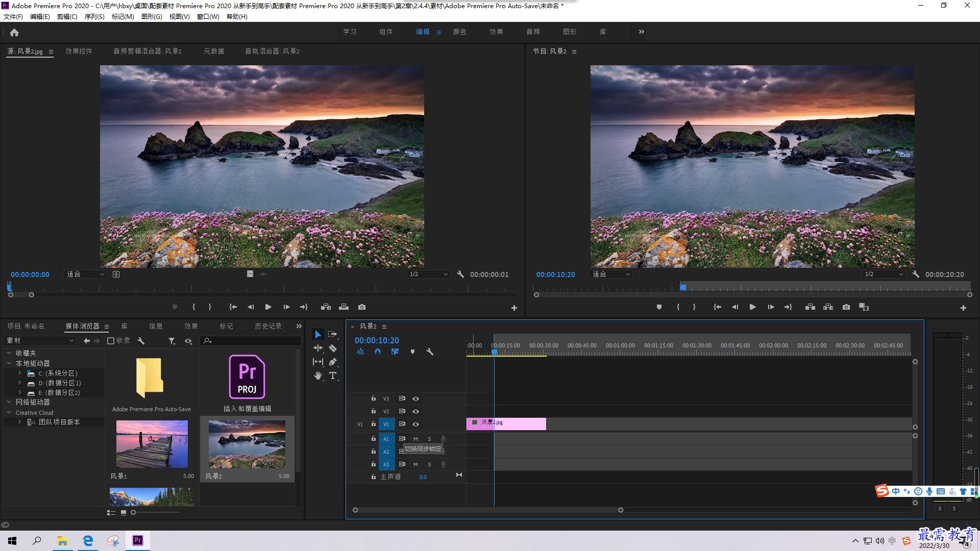Screen dimensions: 980x551
Task: Toggle snap in timeline
Action: pyautogui.click(x=378, y=352)
